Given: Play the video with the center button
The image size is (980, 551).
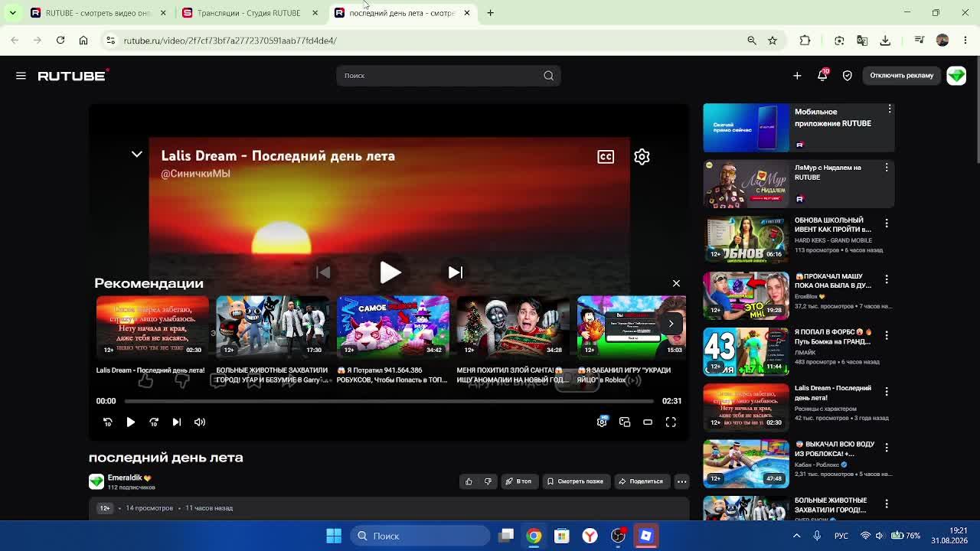Looking at the screenshot, I should click(x=390, y=272).
